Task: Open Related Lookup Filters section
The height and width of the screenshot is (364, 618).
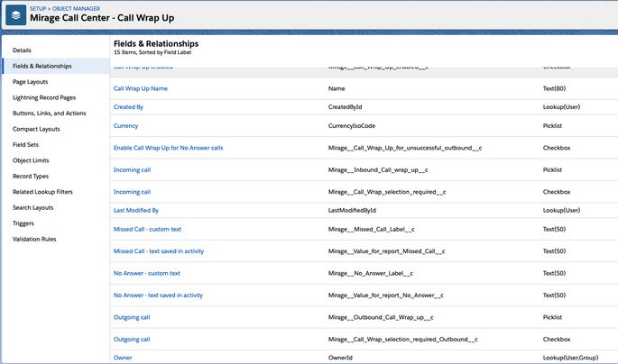Action: [x=42, y=192]
